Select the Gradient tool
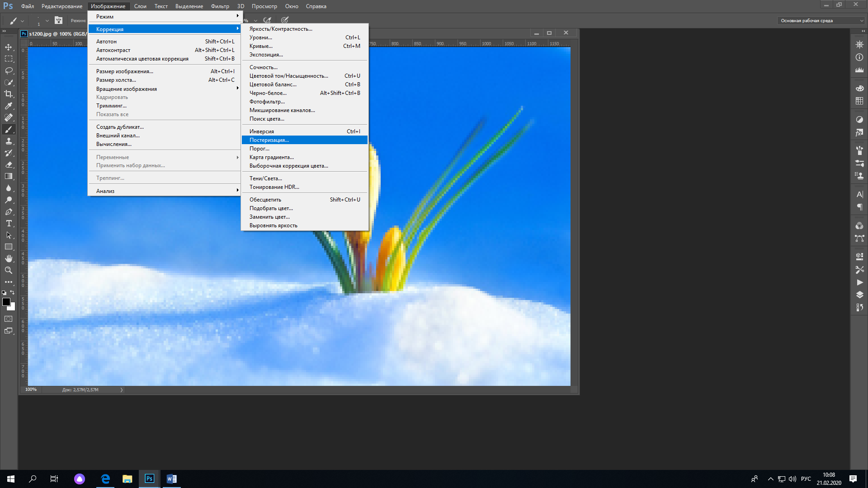868x488 pixels. (x=9, y=176)
